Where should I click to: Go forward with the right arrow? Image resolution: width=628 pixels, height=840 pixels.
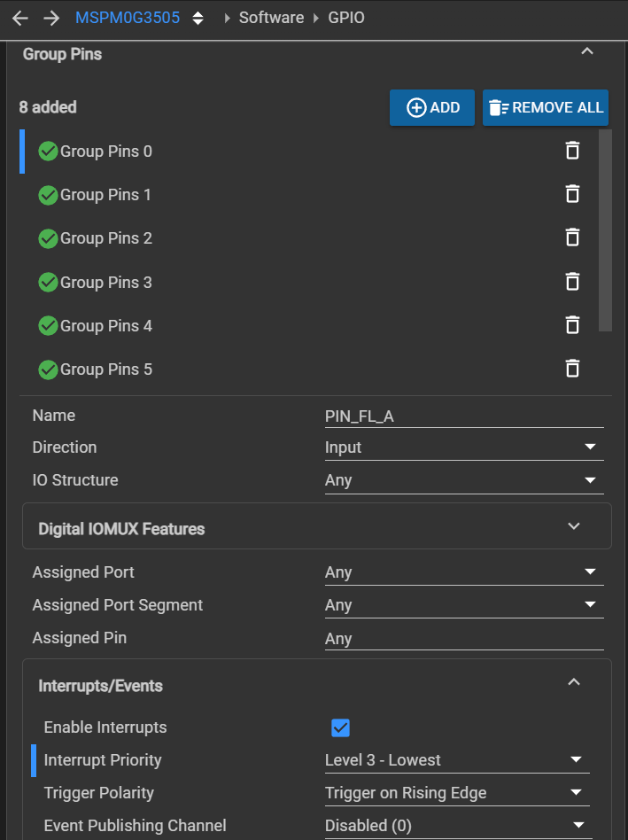[51, 19]
